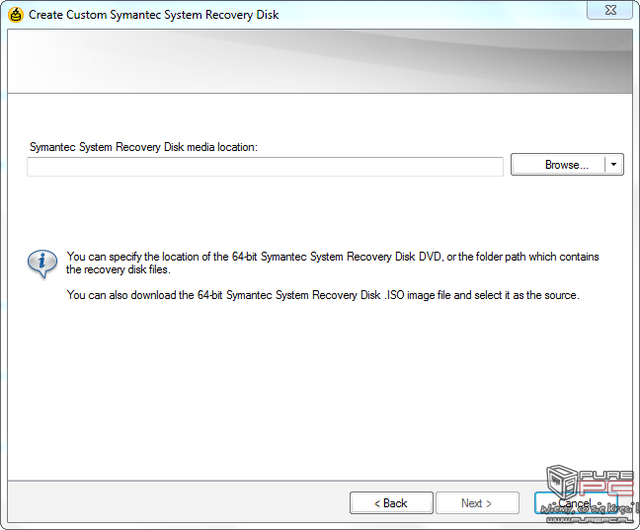This screenshot has height=530, width=640.
Task: Open the Browse dropdown arrow
Action: coord(614,165)
